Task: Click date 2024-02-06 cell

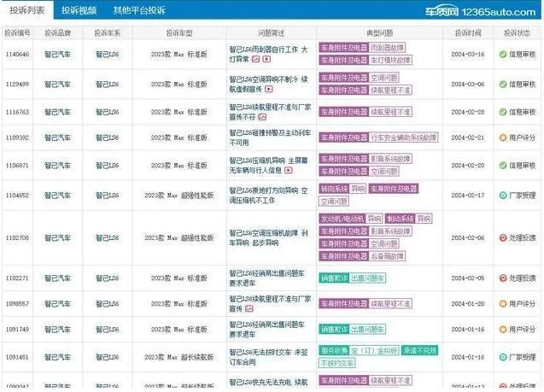Action: point(468,237)
